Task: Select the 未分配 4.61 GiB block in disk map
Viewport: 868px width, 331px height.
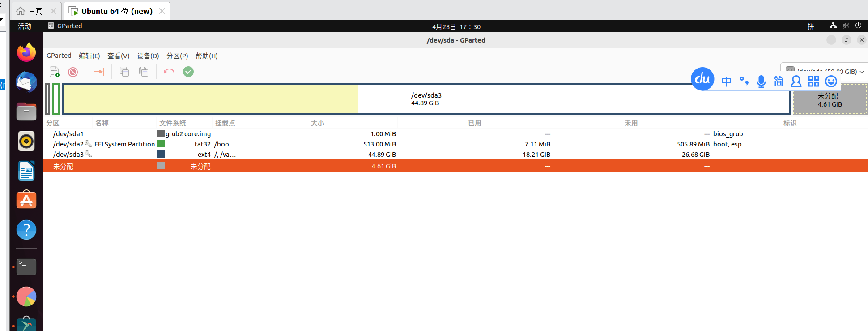Action: 830,99
